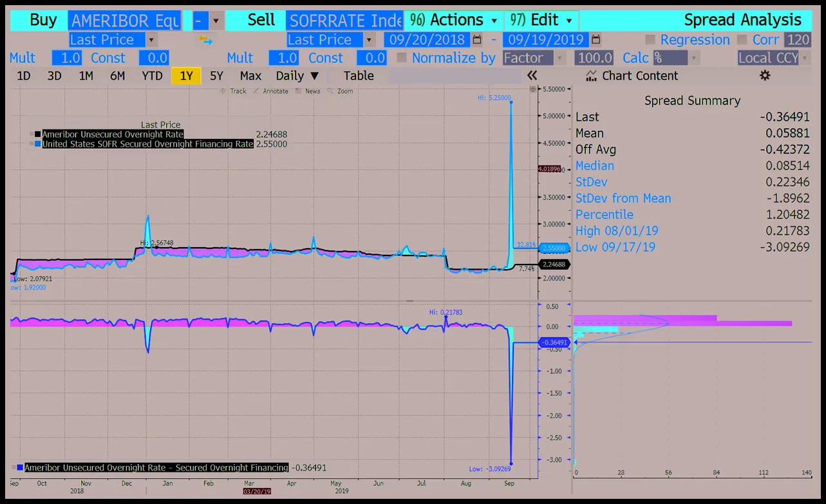Screen dimensions: 826x504
Task: Enable the Regression checkbox
Action: pyautogui.click(x=650, y=40)
